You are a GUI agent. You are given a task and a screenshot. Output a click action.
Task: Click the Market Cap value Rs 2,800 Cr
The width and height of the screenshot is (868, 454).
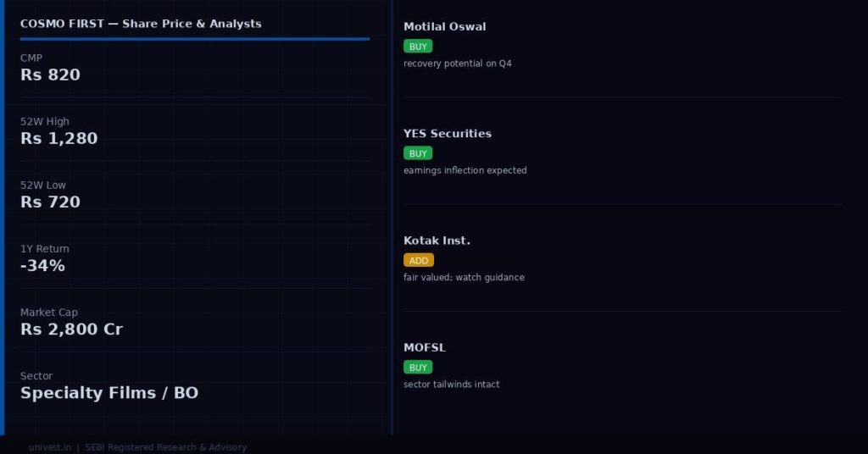click(x=72, y=329)
